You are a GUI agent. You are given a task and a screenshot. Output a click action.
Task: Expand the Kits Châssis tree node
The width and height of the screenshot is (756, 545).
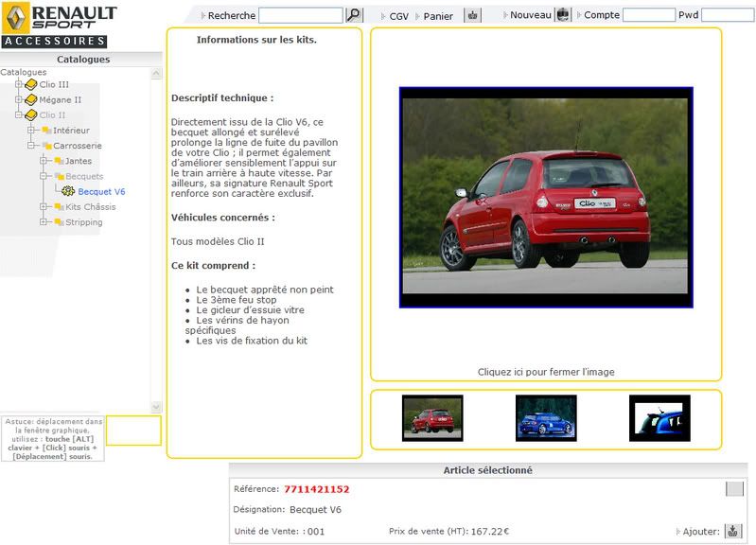[44, 206]
